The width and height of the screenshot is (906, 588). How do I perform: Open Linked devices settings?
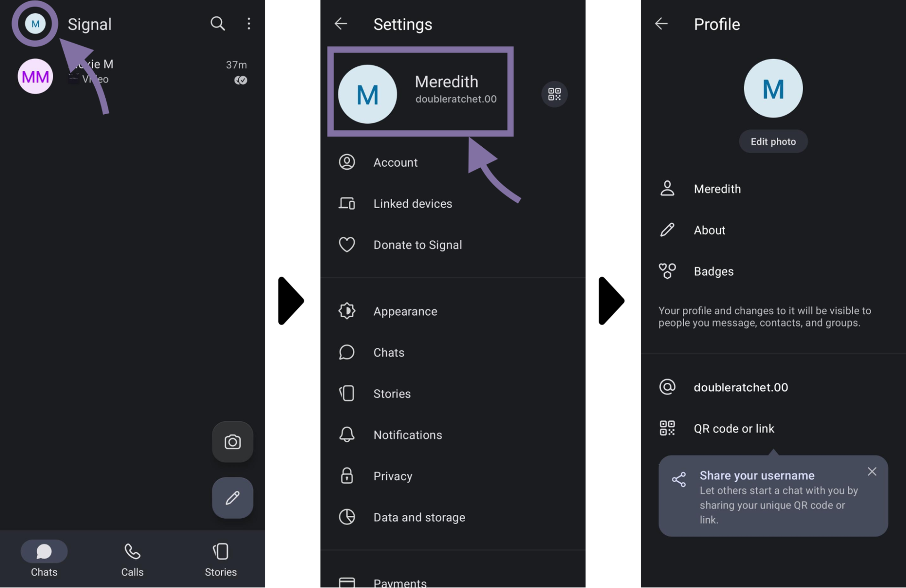click(x=453, y=203)
